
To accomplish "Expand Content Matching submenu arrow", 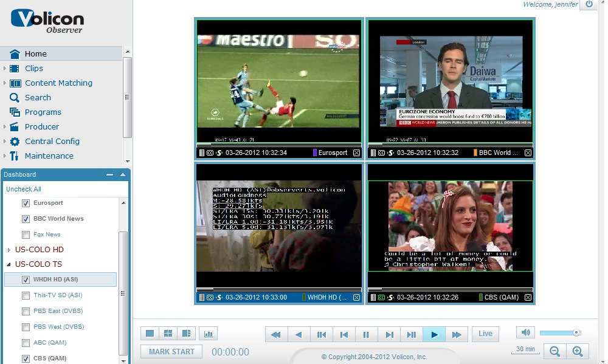I will click(x=4, y=83).
